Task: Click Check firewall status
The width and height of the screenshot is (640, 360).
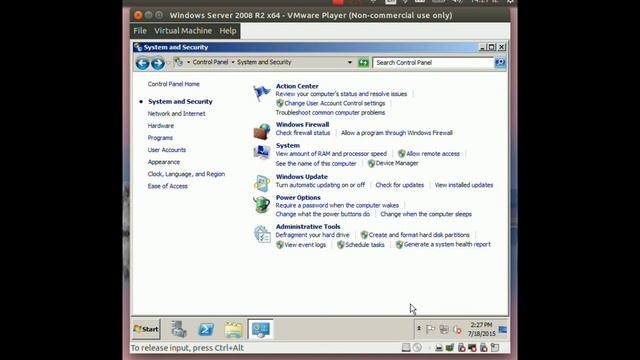Action: pos(303,133)
